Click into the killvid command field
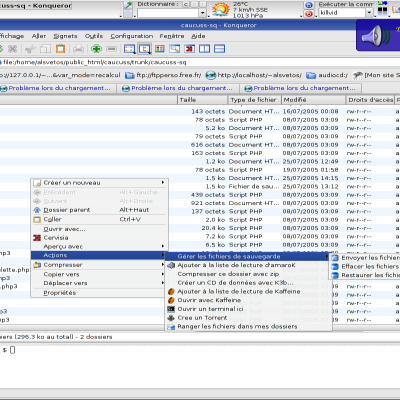The image size is (400, 400). [342, 13]
